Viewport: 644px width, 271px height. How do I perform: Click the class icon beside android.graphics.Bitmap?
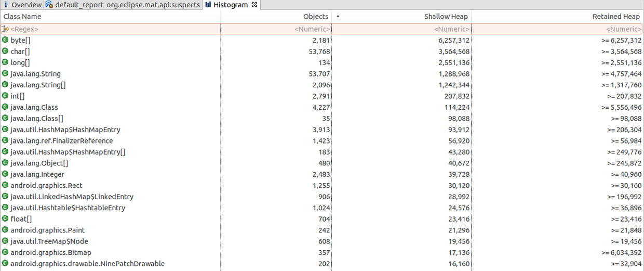pos(5,253)
